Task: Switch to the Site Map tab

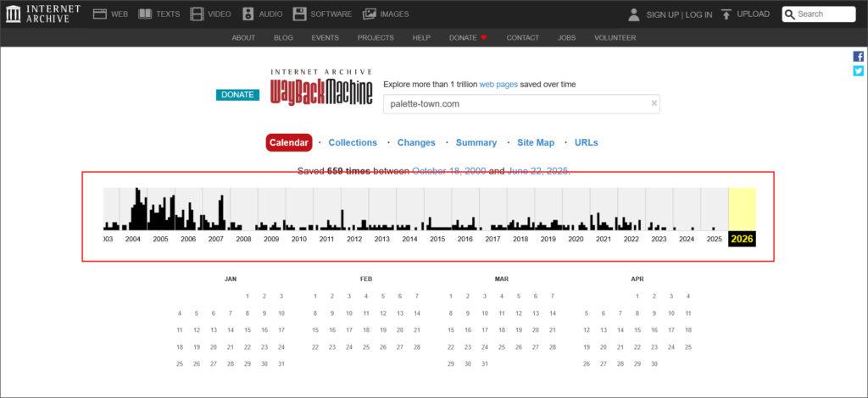Action: pos(536,143)
